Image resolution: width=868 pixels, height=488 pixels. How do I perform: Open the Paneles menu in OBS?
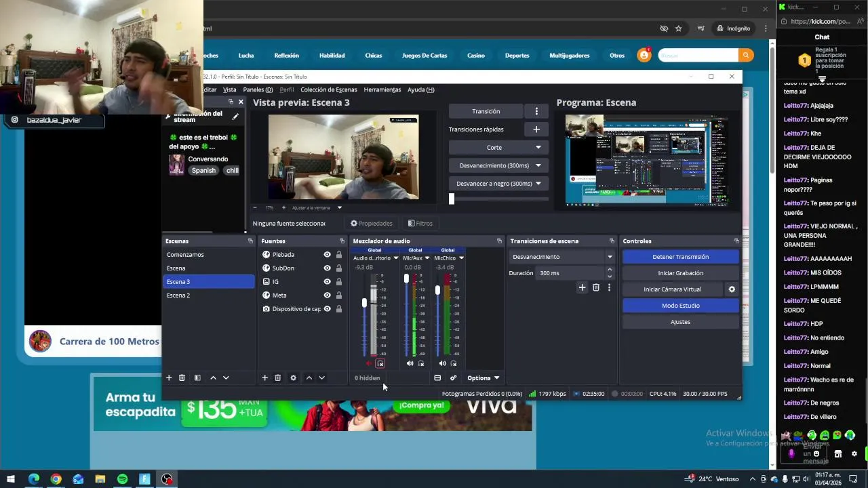258,89
